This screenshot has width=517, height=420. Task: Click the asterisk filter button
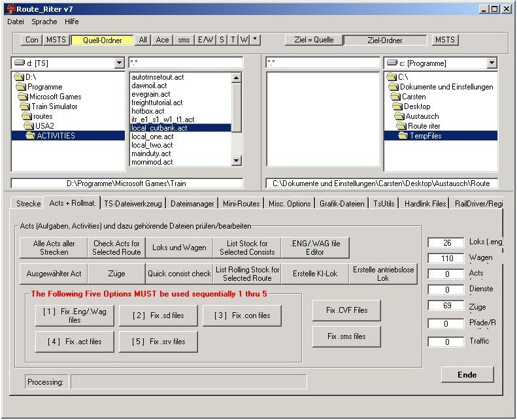pyautogui.click(x=255, y=40)
